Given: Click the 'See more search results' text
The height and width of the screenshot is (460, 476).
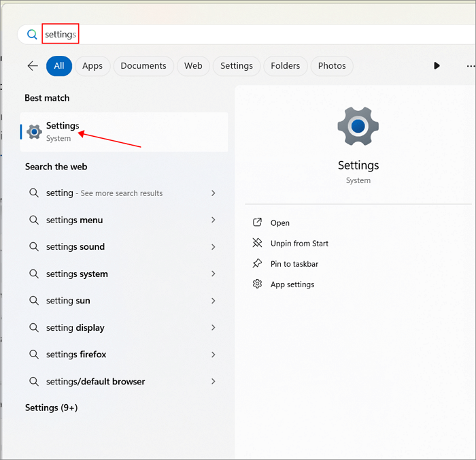Looking at the screenshot, I should click(122, 193).
